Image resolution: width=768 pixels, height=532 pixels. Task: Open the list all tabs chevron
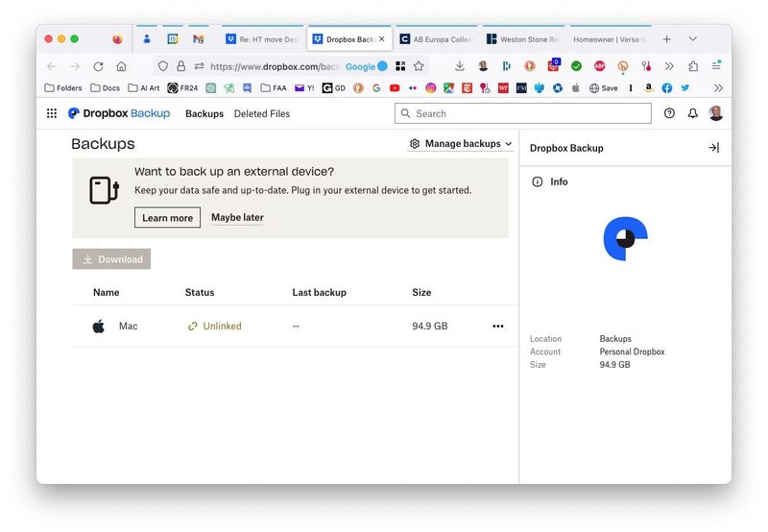point(692,39)
